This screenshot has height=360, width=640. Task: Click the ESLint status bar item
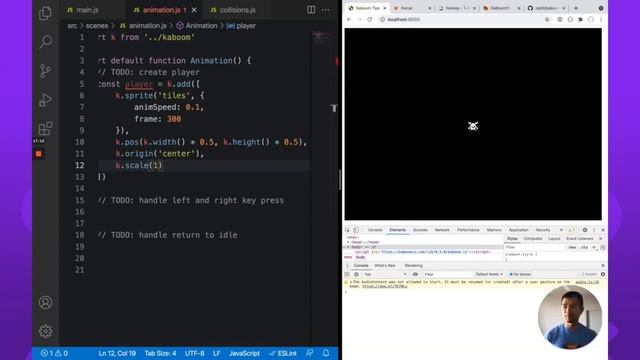283,353
